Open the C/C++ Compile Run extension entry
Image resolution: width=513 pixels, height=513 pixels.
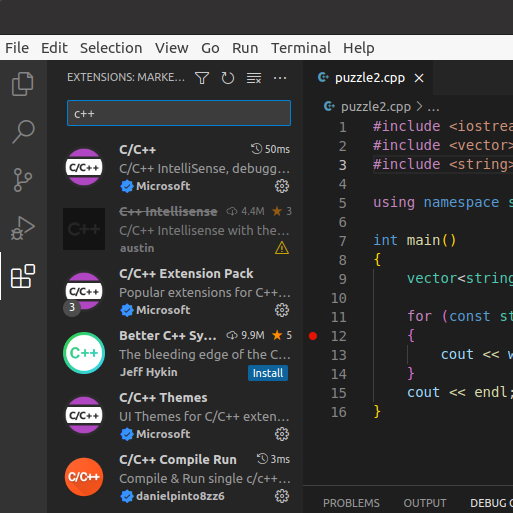pos(178,477)
